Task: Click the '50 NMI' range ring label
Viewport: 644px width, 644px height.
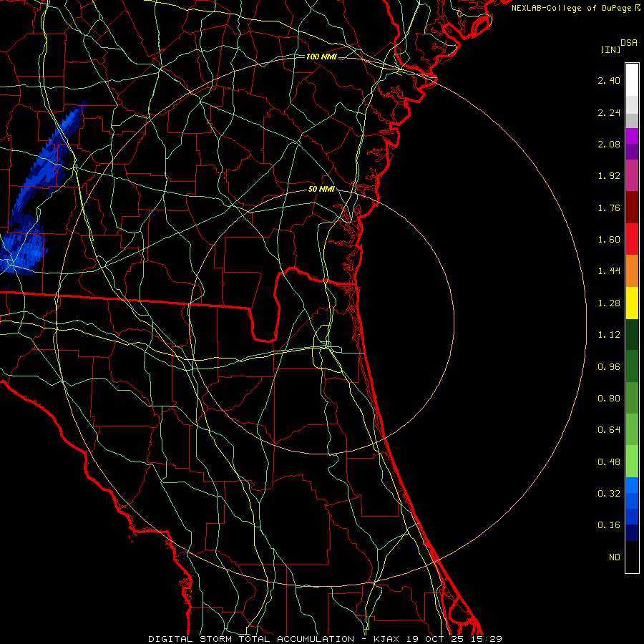Action: pyautogui.click(x=321, y=190)
